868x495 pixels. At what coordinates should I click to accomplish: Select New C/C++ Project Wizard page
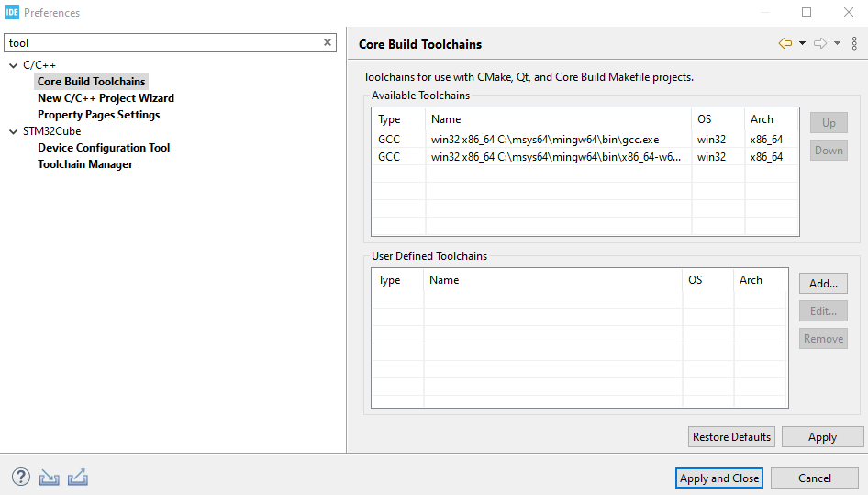[x=106, y=98]
